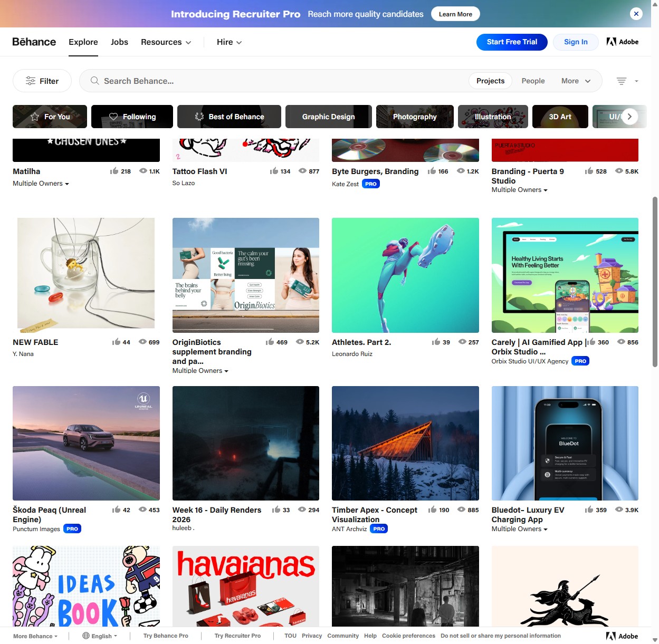The height and width of the screenshot is (644, 659).
Task: Click thumbs-up icon for Carely project
Action: [591, 342]
